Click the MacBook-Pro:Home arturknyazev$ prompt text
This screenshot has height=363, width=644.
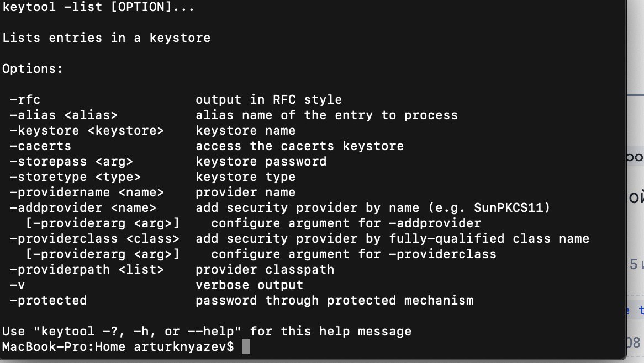(x=118, y=346)
